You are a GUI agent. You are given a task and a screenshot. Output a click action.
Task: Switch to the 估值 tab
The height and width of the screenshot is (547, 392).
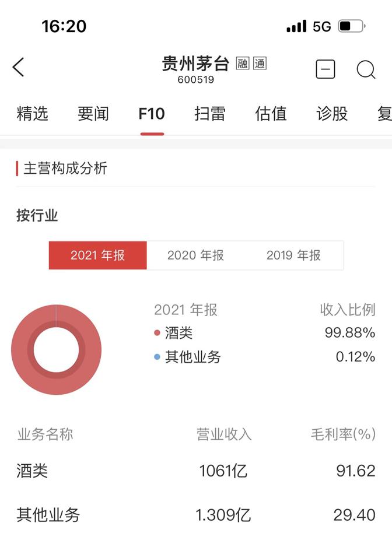[270, 114]
